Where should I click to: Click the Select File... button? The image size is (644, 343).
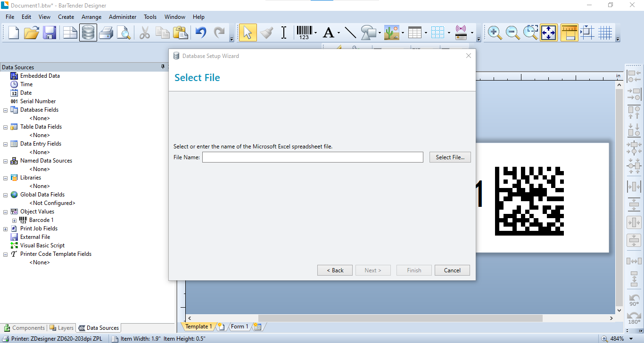click(450, 157)
